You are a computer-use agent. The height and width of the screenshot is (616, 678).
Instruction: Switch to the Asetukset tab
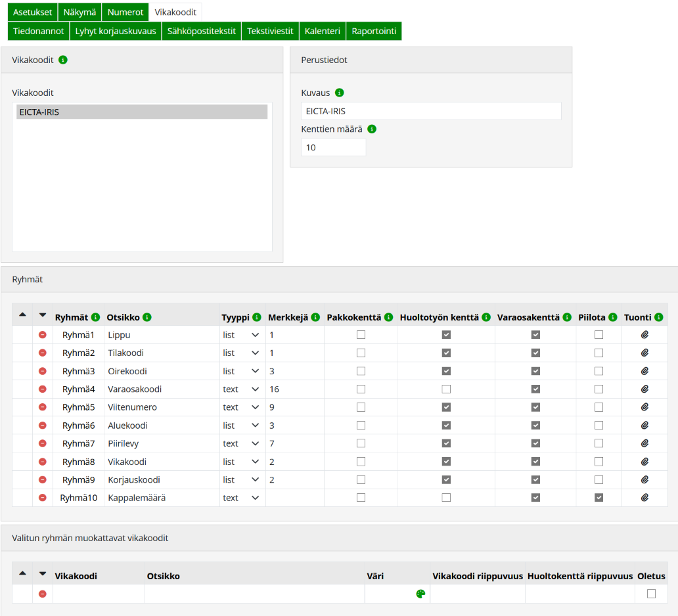pos(33,12)
